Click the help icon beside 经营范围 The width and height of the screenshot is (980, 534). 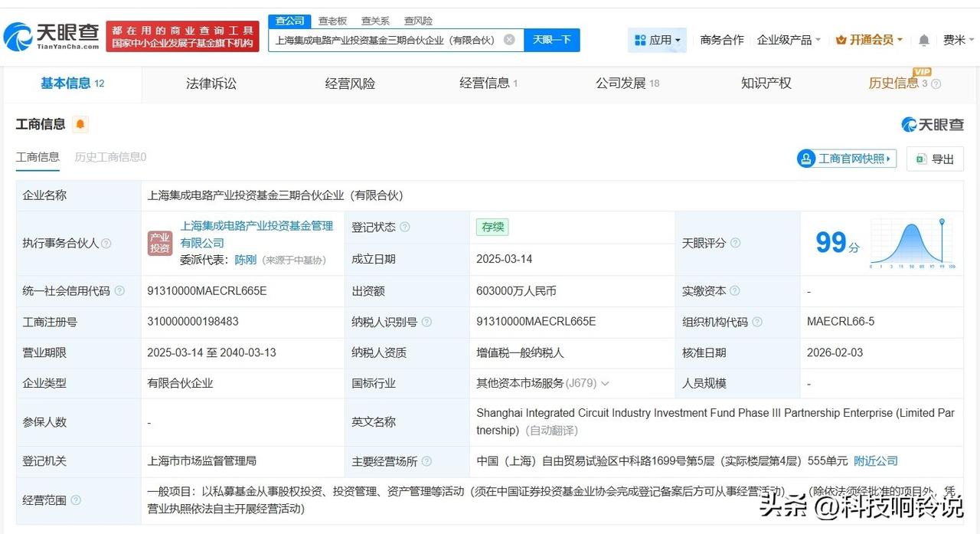pyautogui.click(x=75, y=500)
